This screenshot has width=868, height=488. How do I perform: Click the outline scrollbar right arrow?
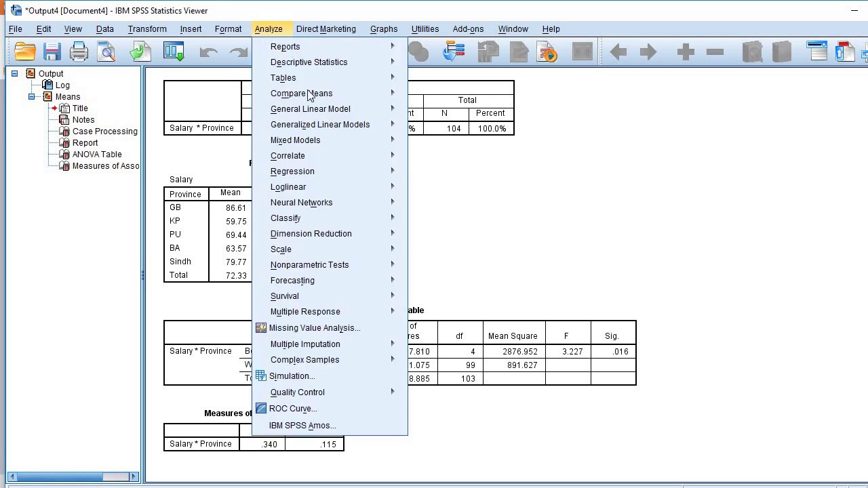point(134,476)
